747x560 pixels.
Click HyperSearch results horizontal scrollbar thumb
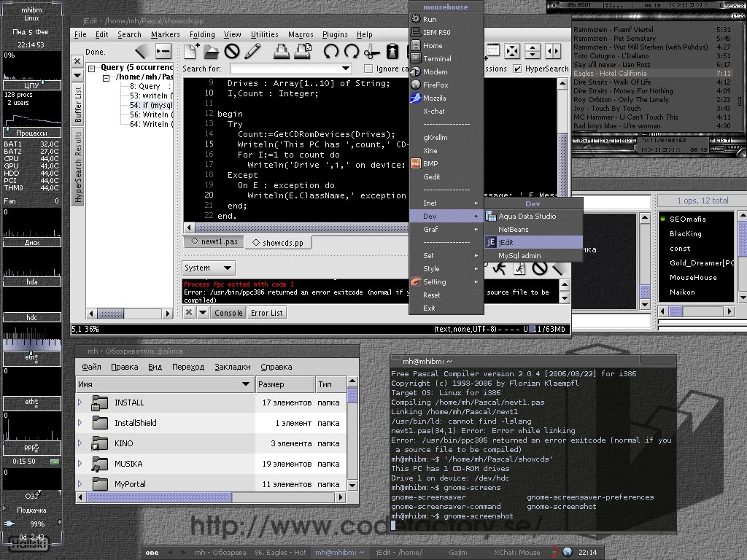tap(110, 314)
